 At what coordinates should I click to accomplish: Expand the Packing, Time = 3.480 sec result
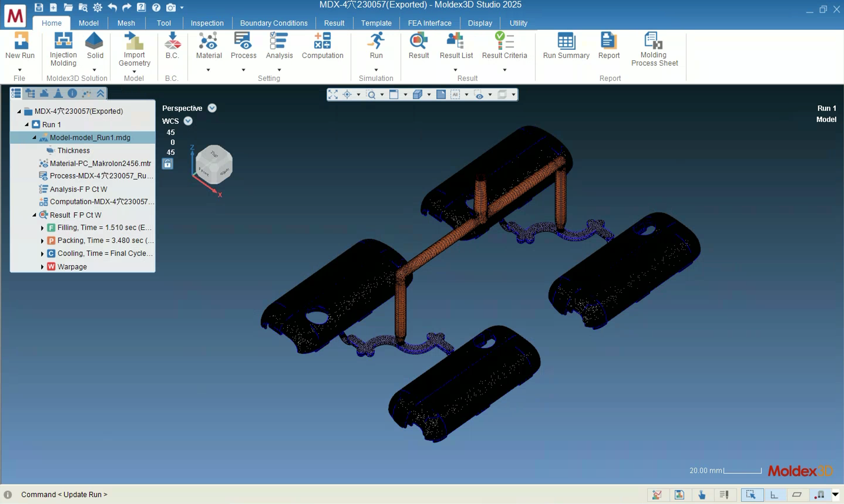click(42, 241)
